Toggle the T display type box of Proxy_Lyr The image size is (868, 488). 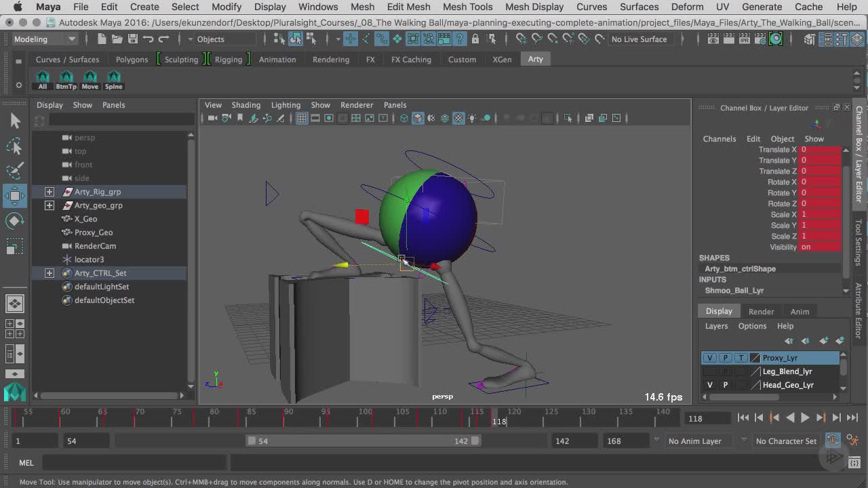tap(741, 358)
